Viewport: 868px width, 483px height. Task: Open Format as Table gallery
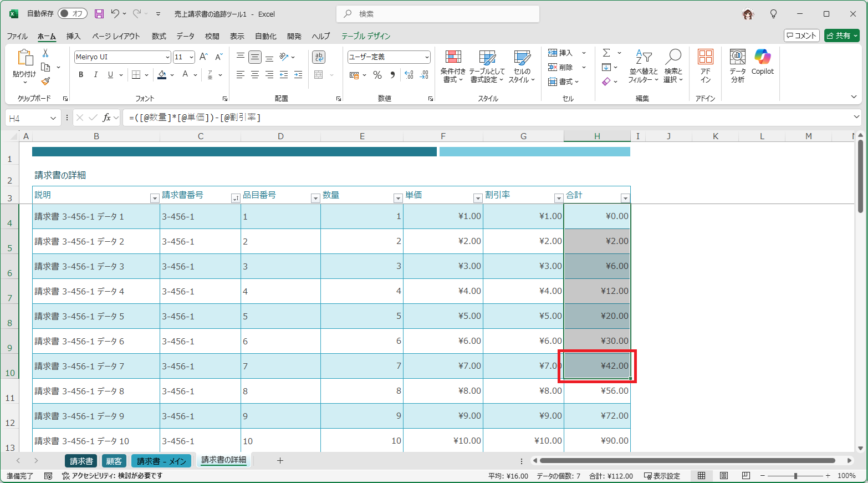click(487, 67)
